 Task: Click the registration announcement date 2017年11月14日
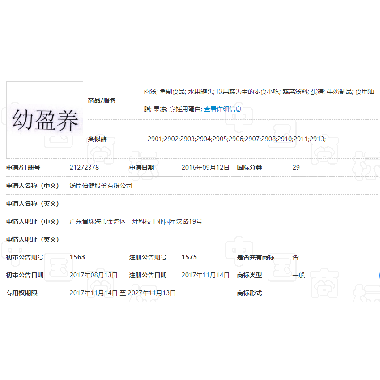205,275
